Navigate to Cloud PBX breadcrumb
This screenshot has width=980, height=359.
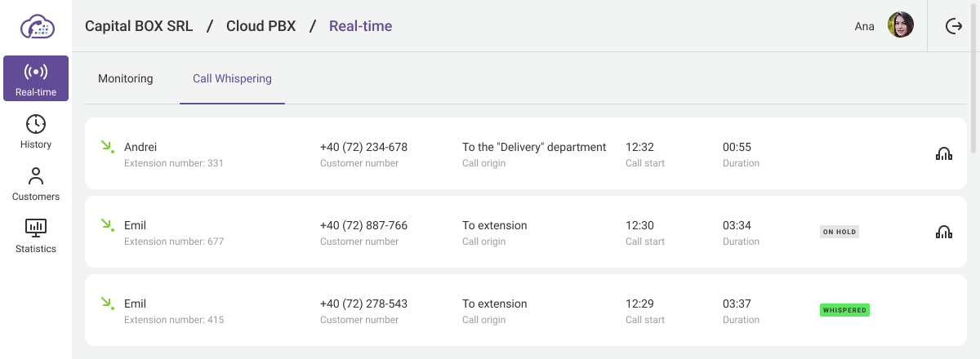[x=261, y=26]
